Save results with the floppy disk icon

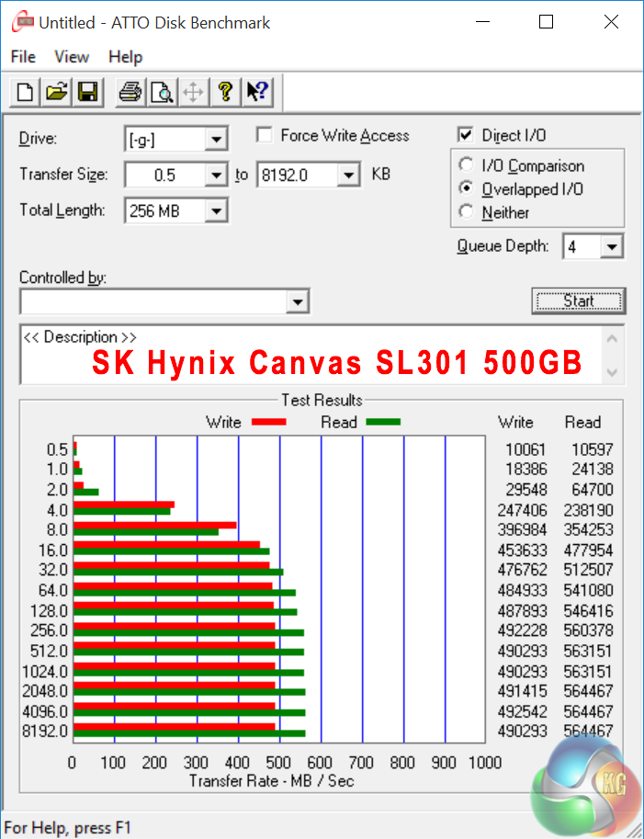pyautogui.click(x=87, y=92)
